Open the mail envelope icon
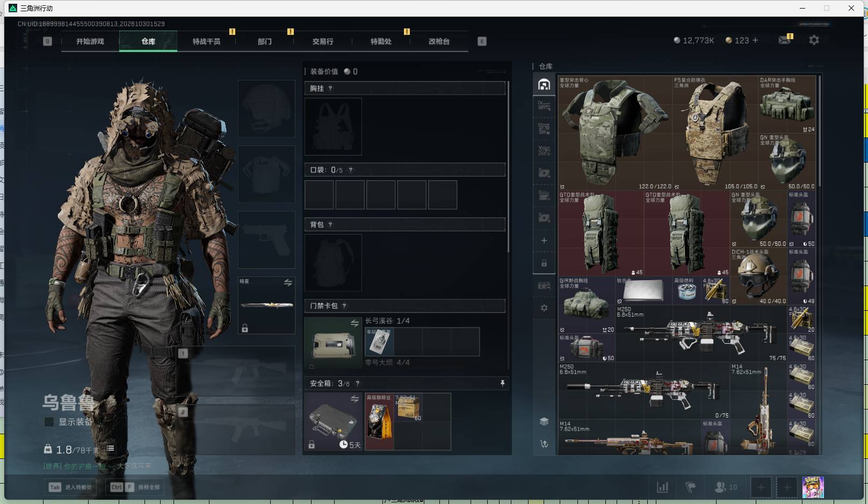The height and width of the screenshot is (504, 868). [784, 40]
